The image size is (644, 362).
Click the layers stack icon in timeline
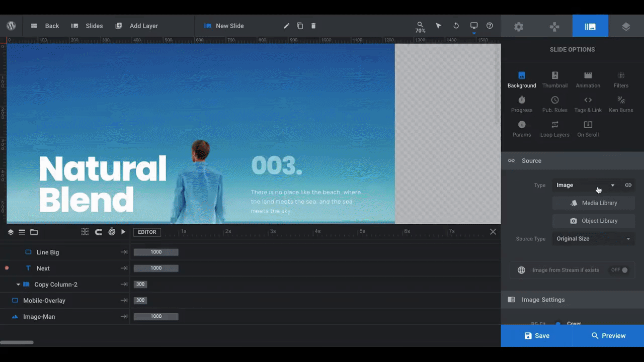pyautogui.click(x=11, y=232)
